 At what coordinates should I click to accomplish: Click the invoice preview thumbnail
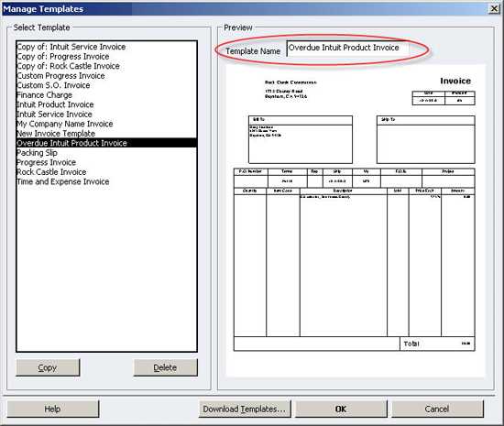pyautogui.click(x=356, y=221)
